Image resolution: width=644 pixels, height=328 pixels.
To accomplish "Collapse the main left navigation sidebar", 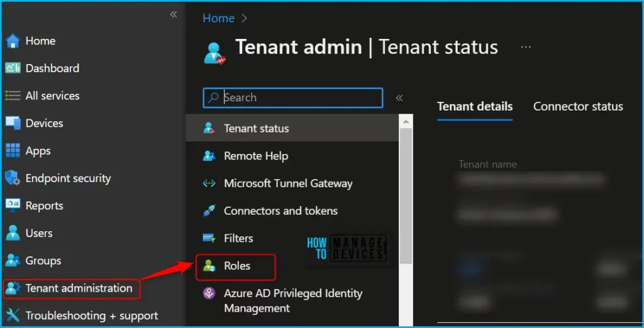I will point(174,14).
